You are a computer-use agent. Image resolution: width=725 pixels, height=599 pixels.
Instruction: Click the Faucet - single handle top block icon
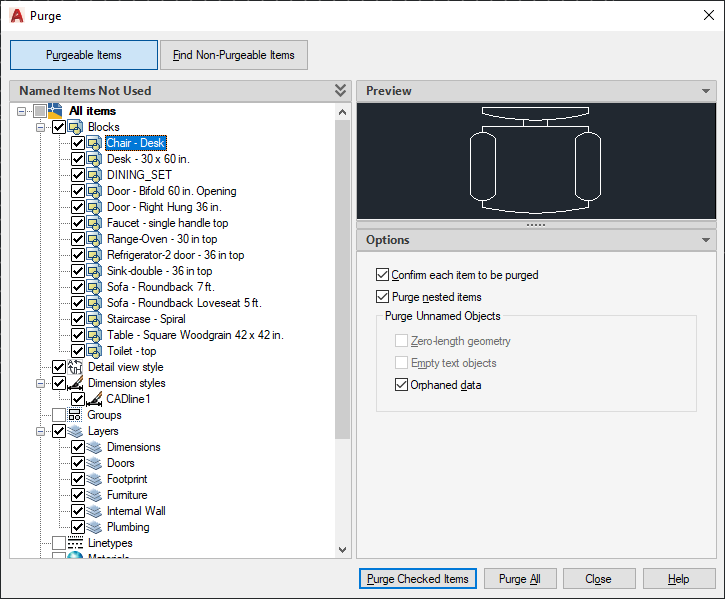(94, 223)
